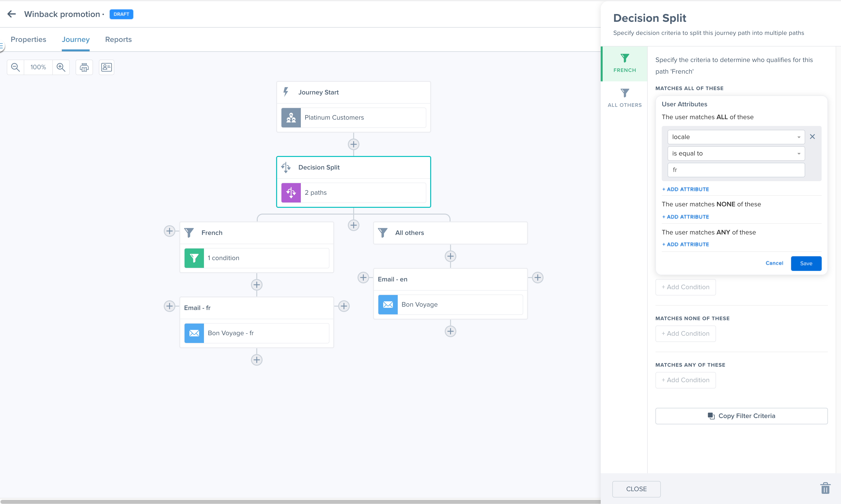The width and height of the screenshot is (841, 504).
Task: Switch to the Journey tab
Action: tap(75, 39)
